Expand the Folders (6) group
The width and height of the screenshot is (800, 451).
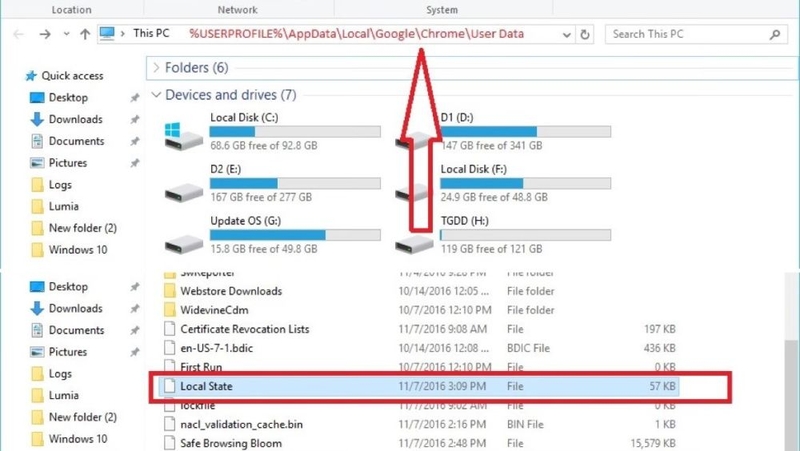(156, 67)
